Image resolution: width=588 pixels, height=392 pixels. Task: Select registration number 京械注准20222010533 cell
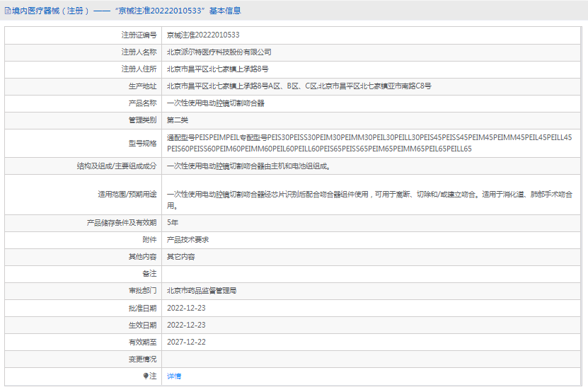[x=203, y=35]
